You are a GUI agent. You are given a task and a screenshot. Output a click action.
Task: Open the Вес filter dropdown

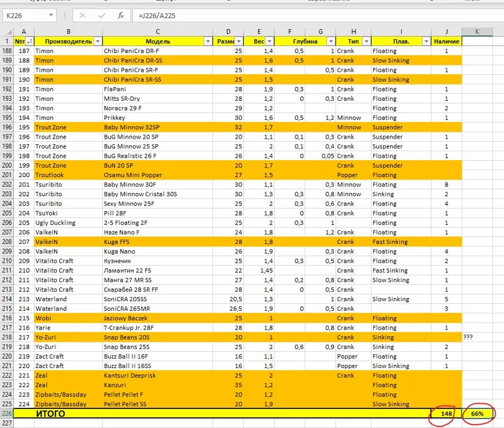pos(270,42)
